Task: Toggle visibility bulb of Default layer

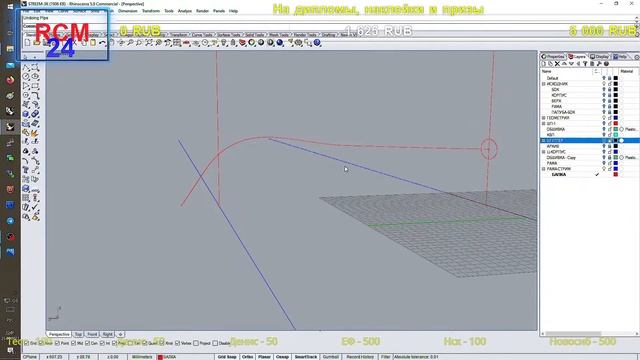Action: pos(604,78)
